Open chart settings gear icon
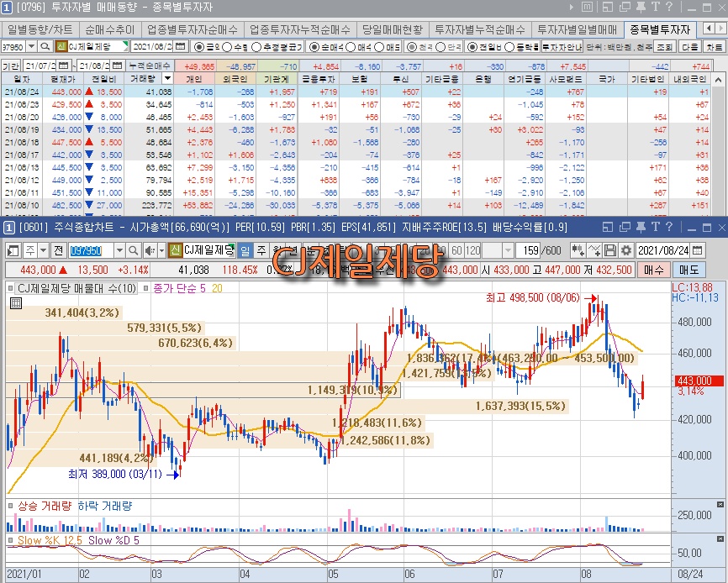Screen dimensions: 728x583 pos(626,251)
